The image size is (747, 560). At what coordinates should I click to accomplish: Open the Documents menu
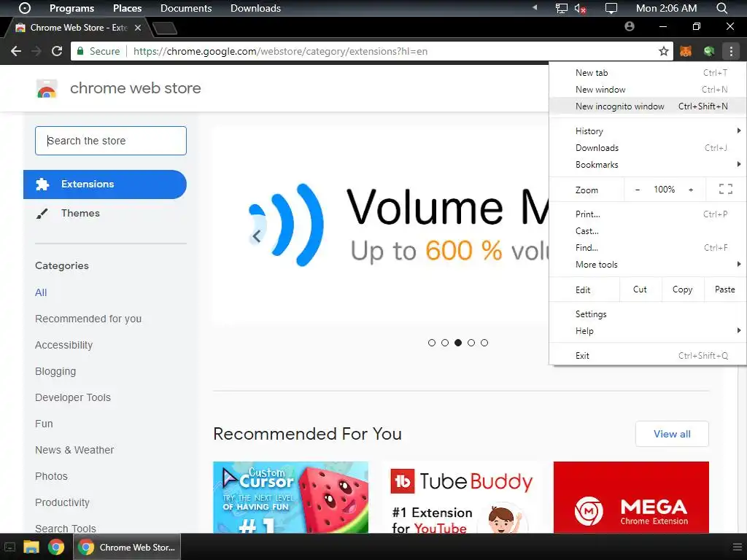(x=186, y=8)
